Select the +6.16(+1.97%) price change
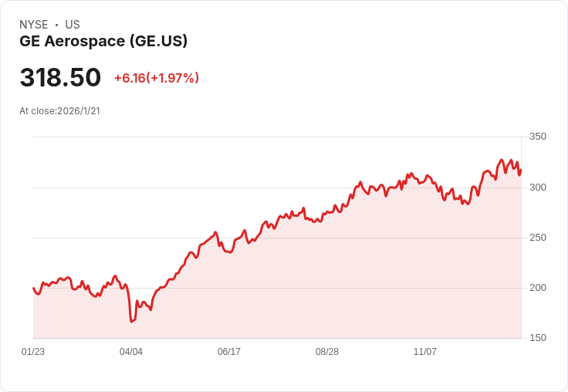This screenshot has height=392, width=568. tap(157, 78)
